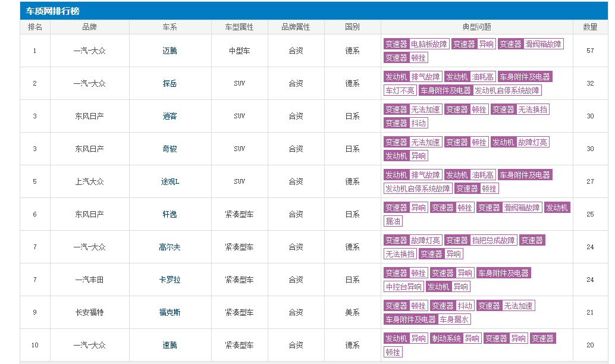615x364 pixels.
Task: Select the 国别 column header
Action: [x=352, y=27]
